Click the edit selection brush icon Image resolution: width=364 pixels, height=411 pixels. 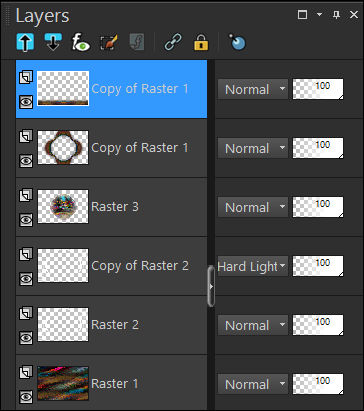(109, 42)
